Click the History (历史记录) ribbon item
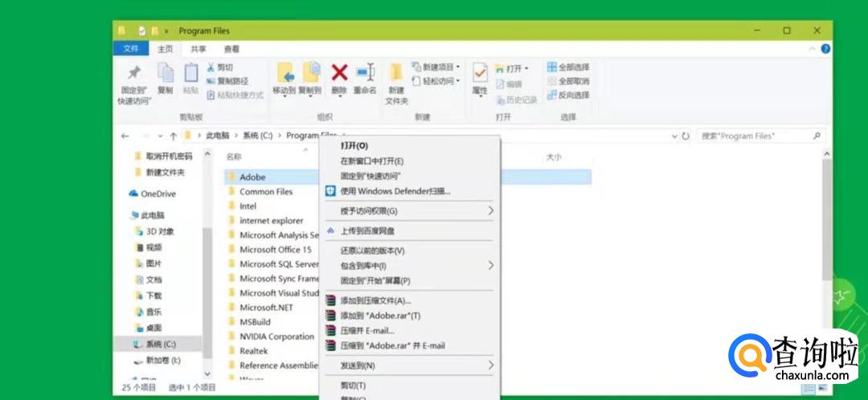Screen dimensions: 868x400 click(516, 100)
